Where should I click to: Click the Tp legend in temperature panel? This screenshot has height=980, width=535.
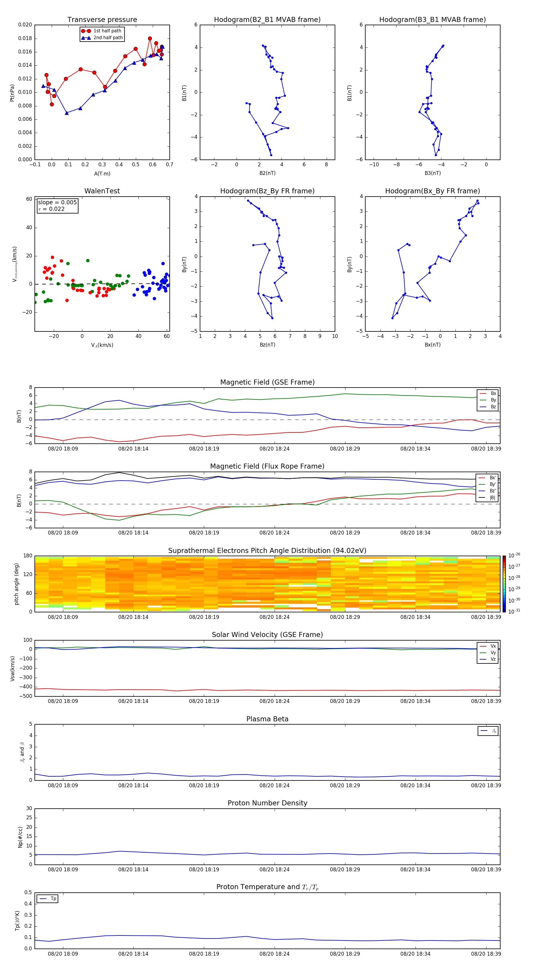coord(48,899)
